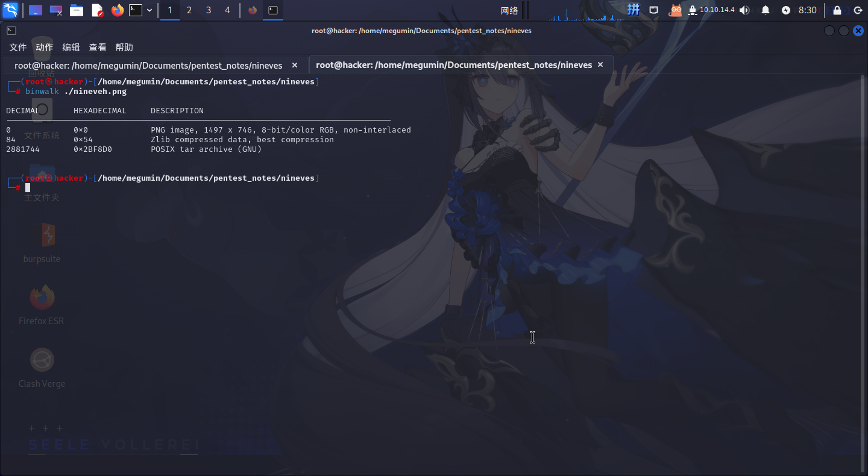Toggle the 拼 pinyin input method
This screenshot has height=476, width=868.
pyautogui.click(x=634, y=10)
